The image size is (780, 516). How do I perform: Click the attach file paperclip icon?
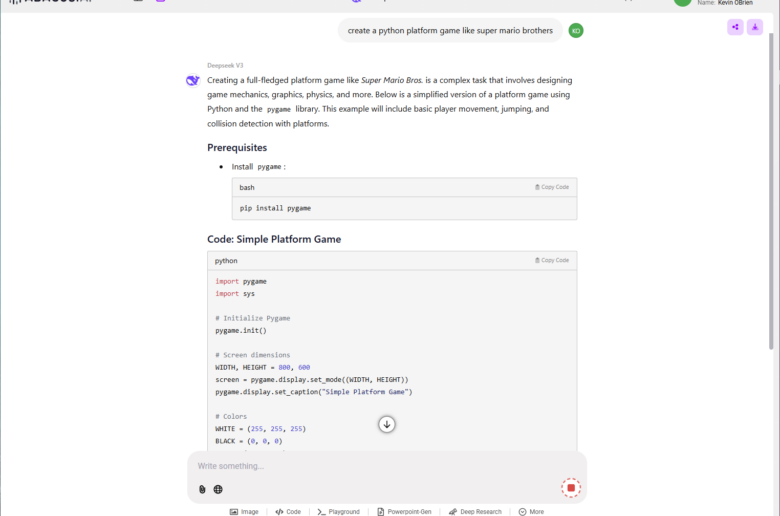pyautogui.click(x=202, y=489)
